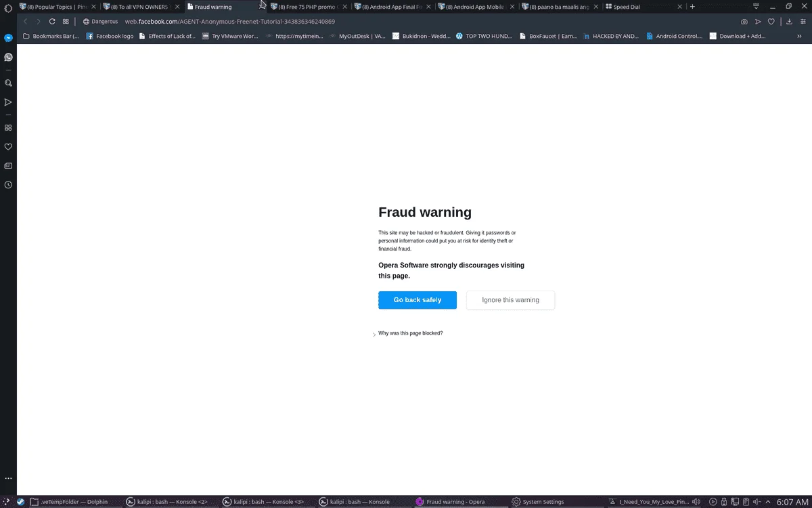
Task: Open the KDE application launcher
Action: point(6,502)
